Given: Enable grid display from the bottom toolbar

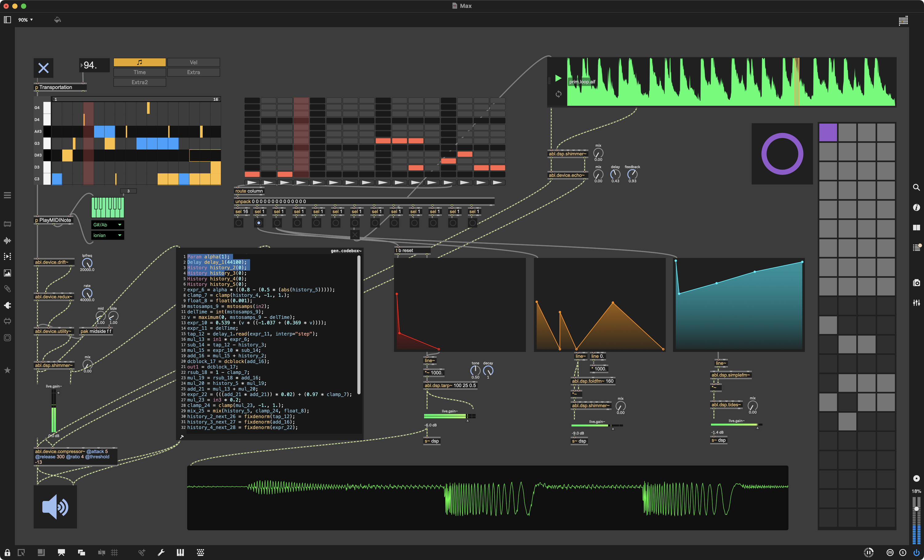Looking at the screenshot, I should [x=115, y=552].
